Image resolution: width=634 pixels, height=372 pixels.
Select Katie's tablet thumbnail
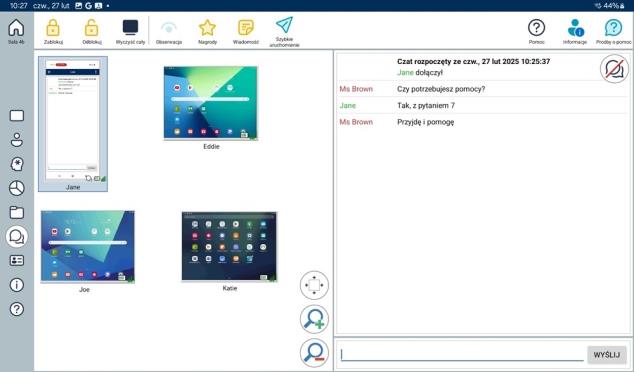229,246
